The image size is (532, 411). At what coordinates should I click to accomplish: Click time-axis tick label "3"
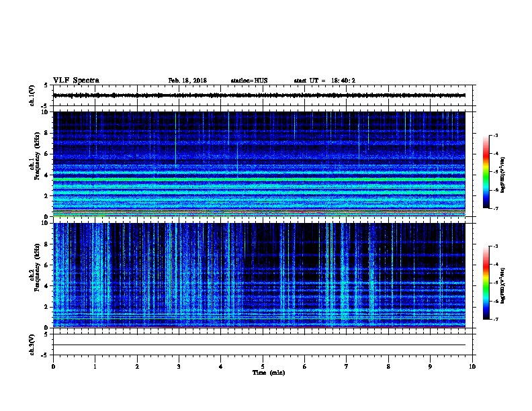pyautogui.click(x=179, y=367)
